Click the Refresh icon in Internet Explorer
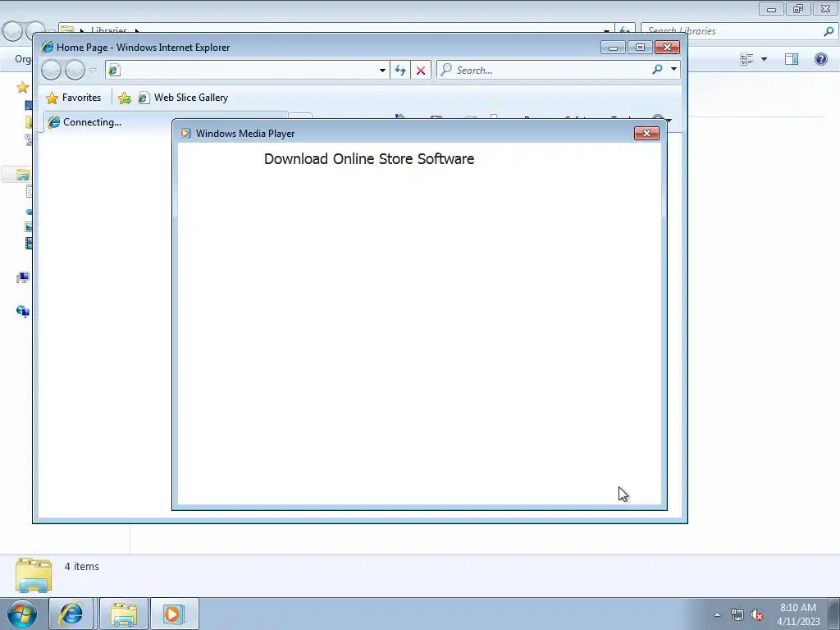 (400, 71)
